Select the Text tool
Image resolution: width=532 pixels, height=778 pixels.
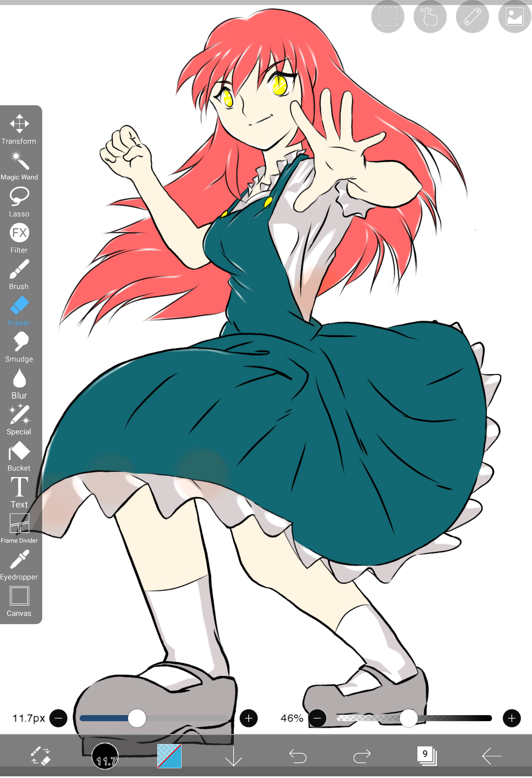click(19, 493)
